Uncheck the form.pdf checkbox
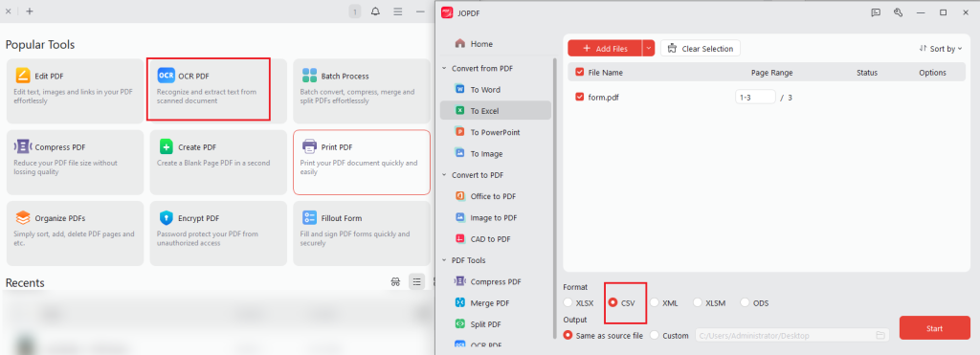 579,97
